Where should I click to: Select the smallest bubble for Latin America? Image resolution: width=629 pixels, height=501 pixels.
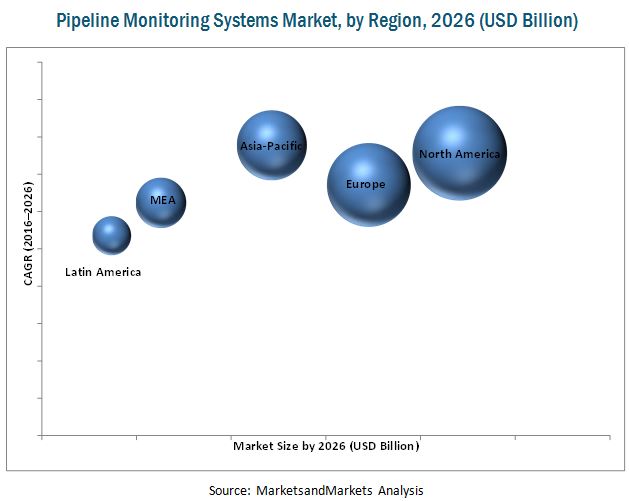point(111,235)
